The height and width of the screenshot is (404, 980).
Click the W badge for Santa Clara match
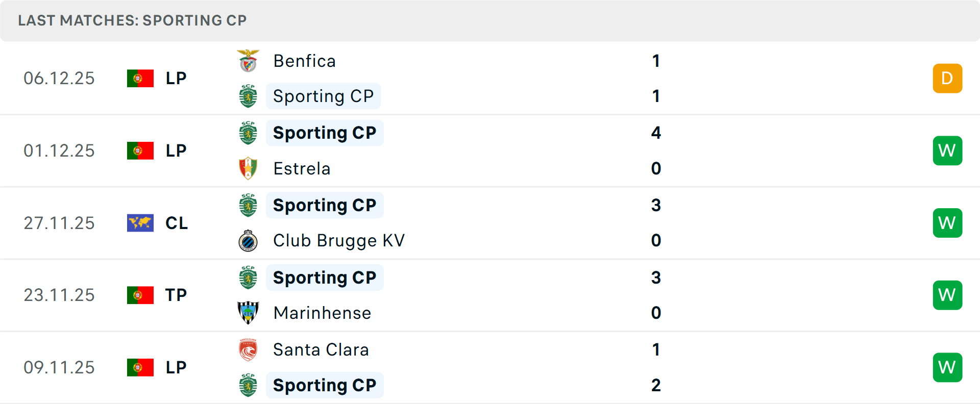(947, 367)
